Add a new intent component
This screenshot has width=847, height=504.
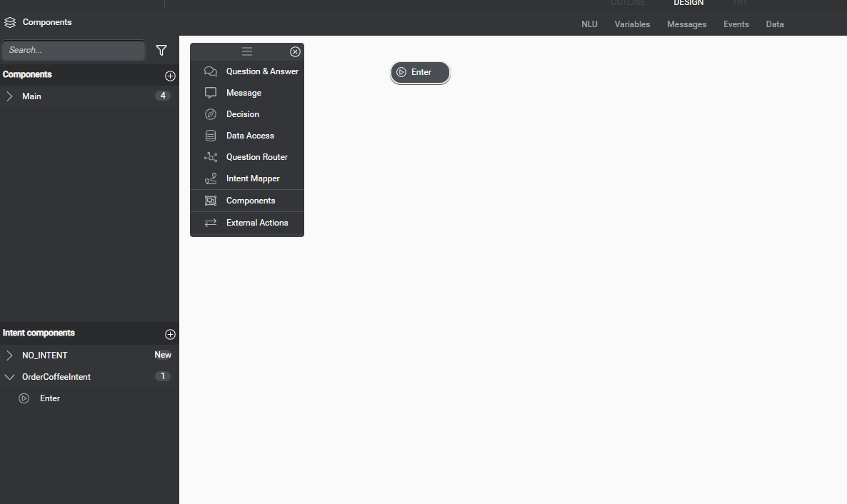170,334
